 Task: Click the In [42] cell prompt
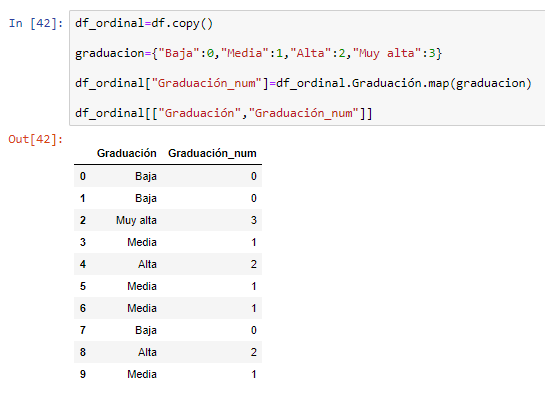point(36,23)
